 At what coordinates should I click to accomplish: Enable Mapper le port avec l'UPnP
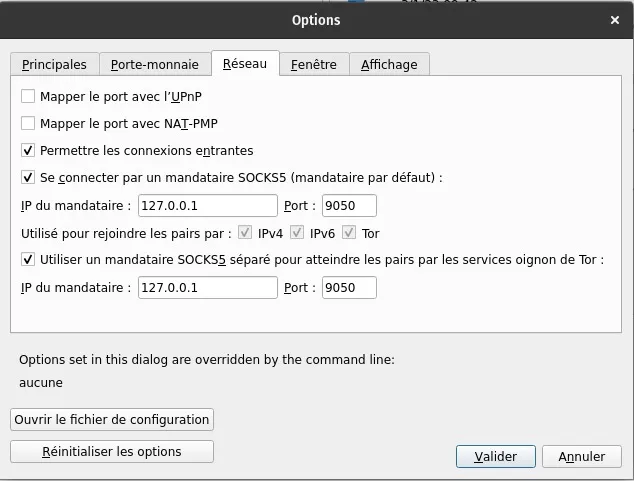pos(28,97)
